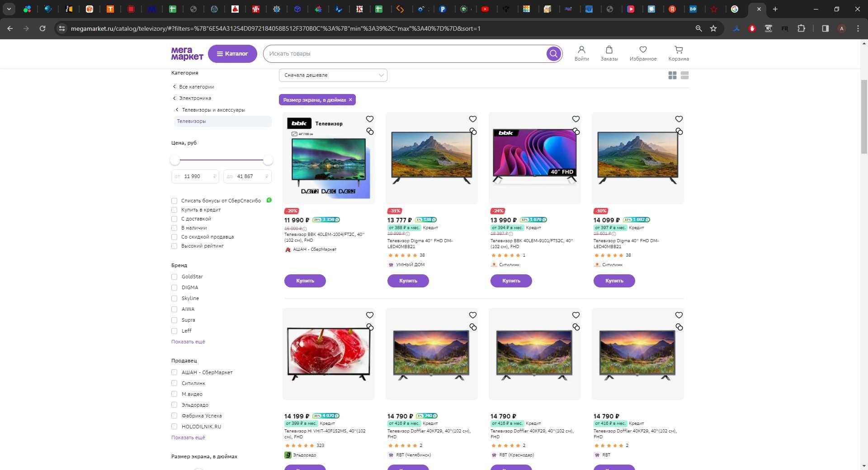Expand more brands with Показать ещё under Leff
Image resolution: width=868 pixels, height=470 pixels.
point(188,342)
